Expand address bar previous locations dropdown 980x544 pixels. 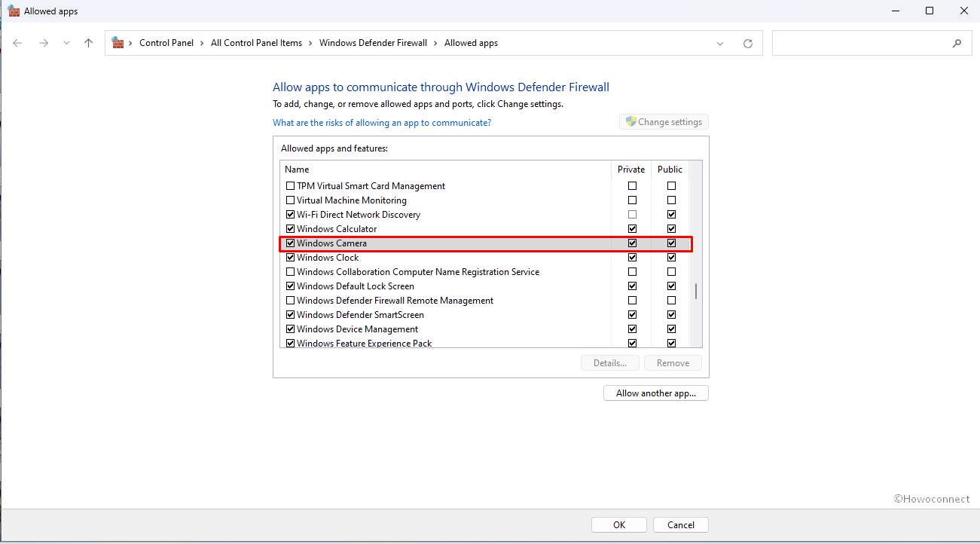(721, 44)
